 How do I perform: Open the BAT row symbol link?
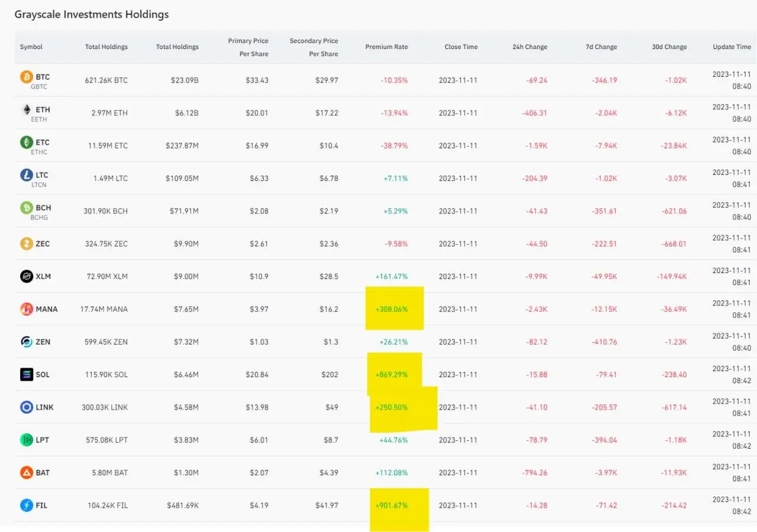tap(42, 473)
